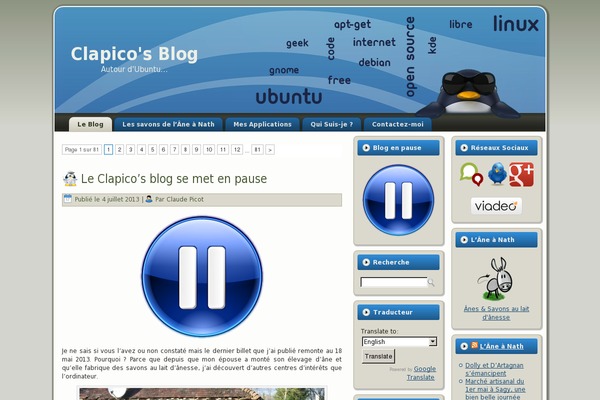600x400 pixels.
Task: Click the Blog en pause widget header icon
Action: tap(366, 148)
